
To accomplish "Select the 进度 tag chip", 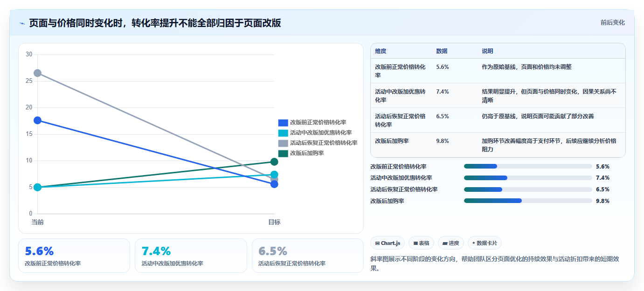I will [x=451, y=243].
